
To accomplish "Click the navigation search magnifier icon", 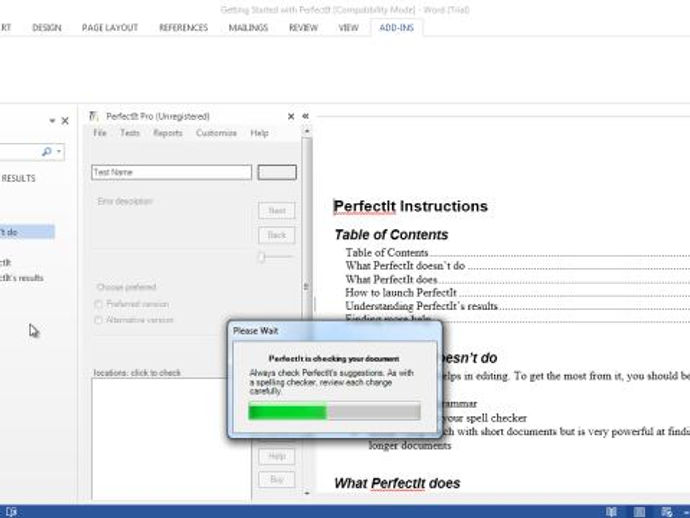I will pyautogui.click(x=46, y=152).
